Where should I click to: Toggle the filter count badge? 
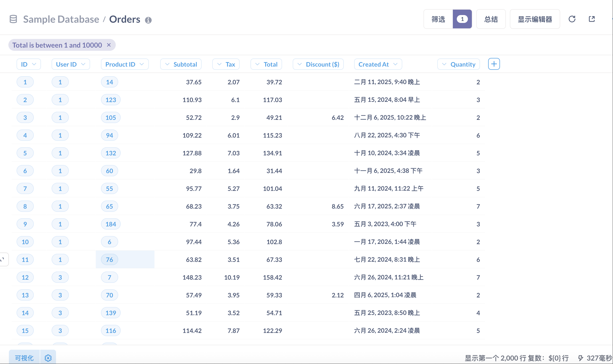(x=462, y=19)
